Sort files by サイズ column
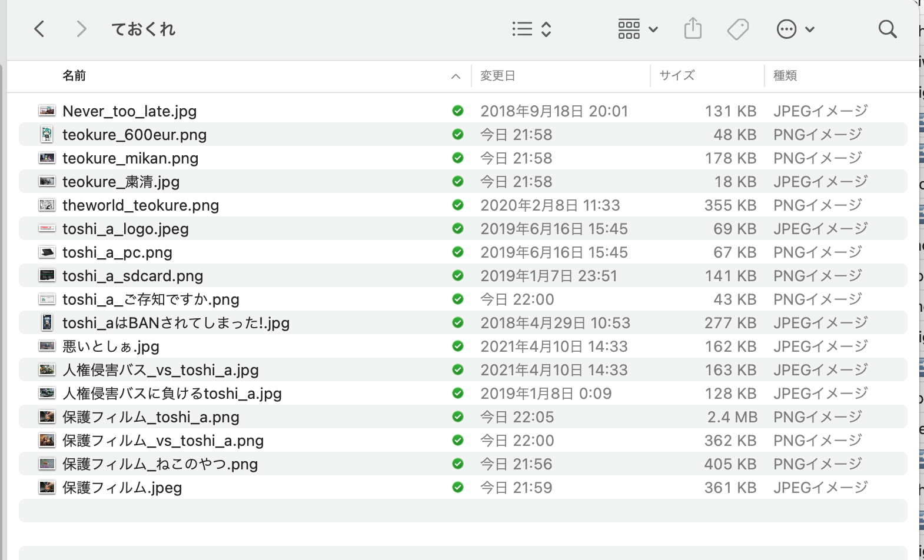924x560 pixels. (x=677, y=75)
